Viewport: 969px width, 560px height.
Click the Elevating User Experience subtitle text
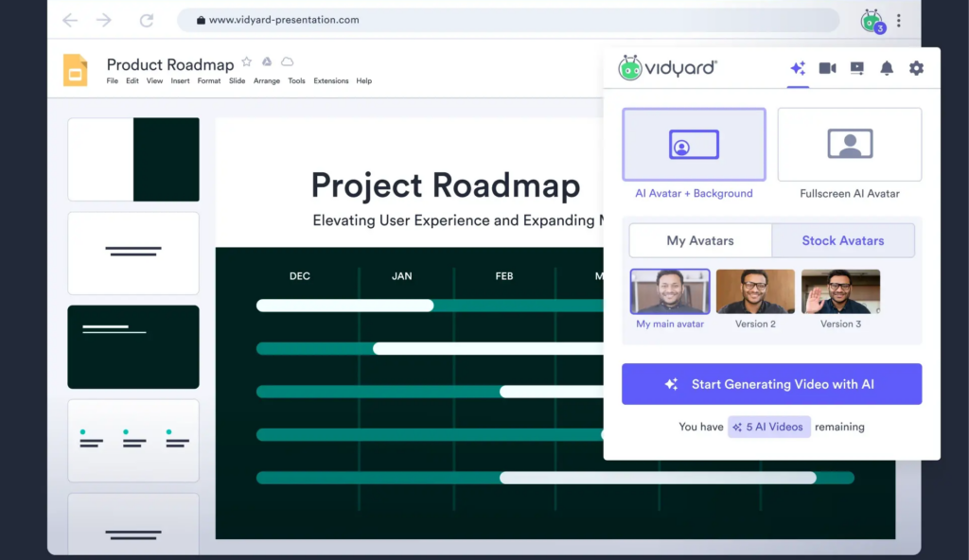click(457, 220)
